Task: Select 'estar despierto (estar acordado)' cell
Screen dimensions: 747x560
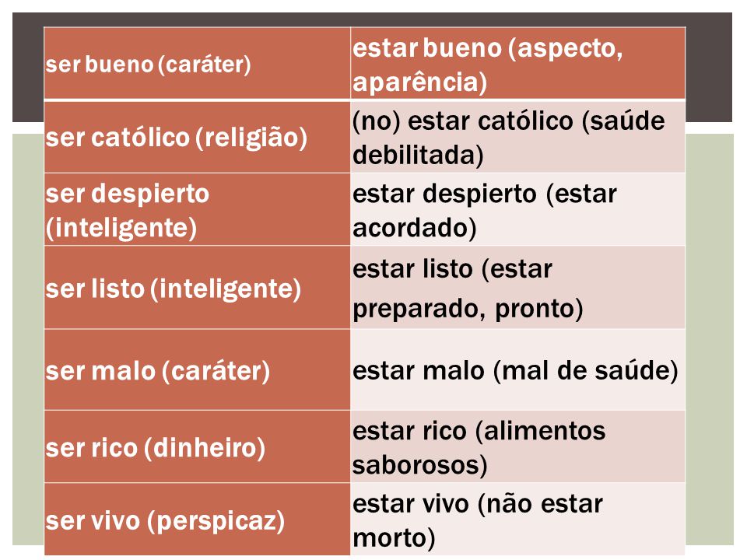Action: 518,209
